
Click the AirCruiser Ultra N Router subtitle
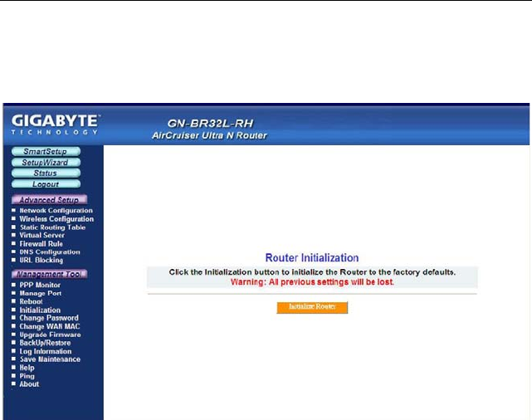pyautogui.click(x=209, y=135)
